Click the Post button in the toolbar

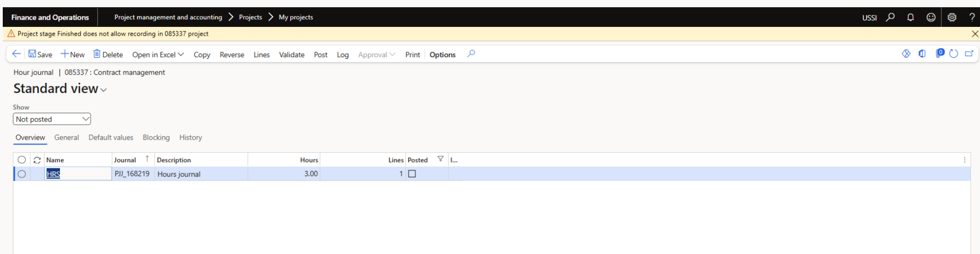click(321, 54)
